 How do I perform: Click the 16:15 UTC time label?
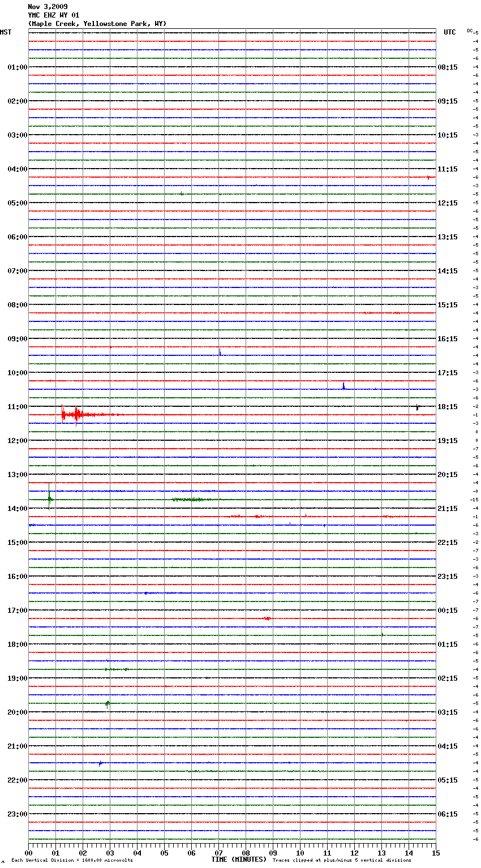[x=448, y=338]
